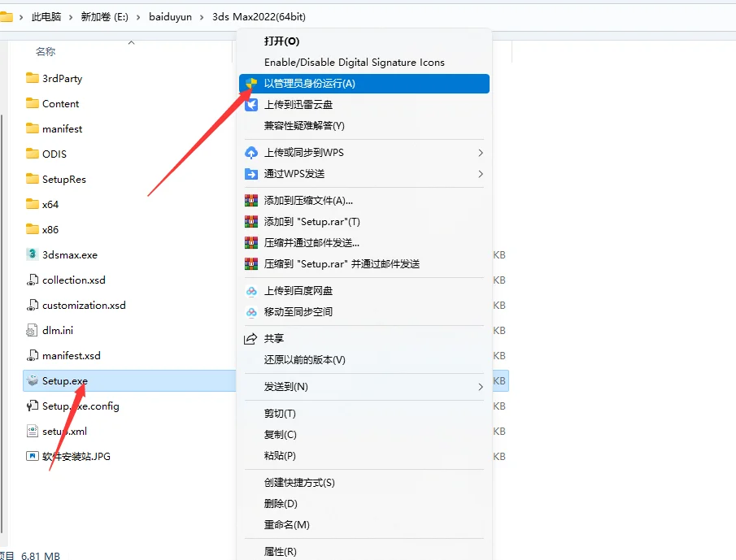This screenshot has height=560, width=736.
Task: Click the manifest.xsd file icon
Action: pyautogui.click(x=32, y=355)
